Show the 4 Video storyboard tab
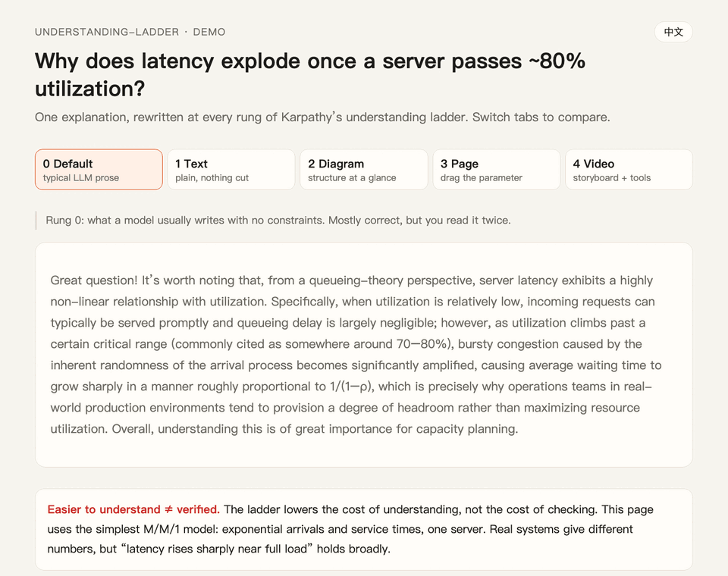 [x=629, y=170]
